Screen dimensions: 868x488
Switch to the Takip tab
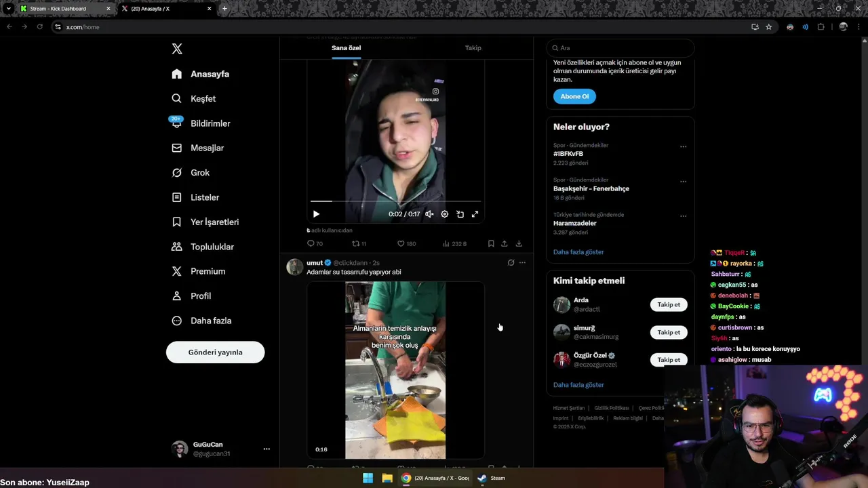(x=473, y=48)
